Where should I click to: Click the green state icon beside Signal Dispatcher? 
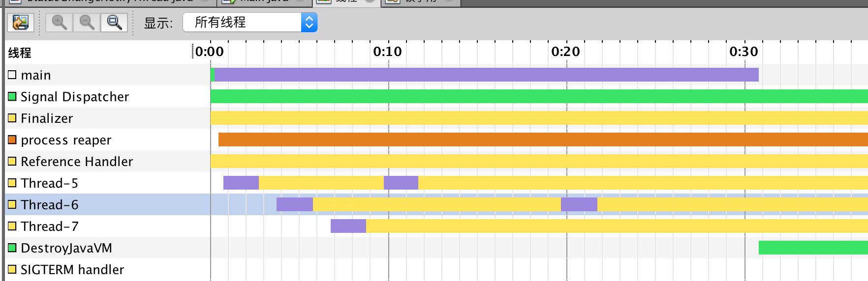point(12,96)
